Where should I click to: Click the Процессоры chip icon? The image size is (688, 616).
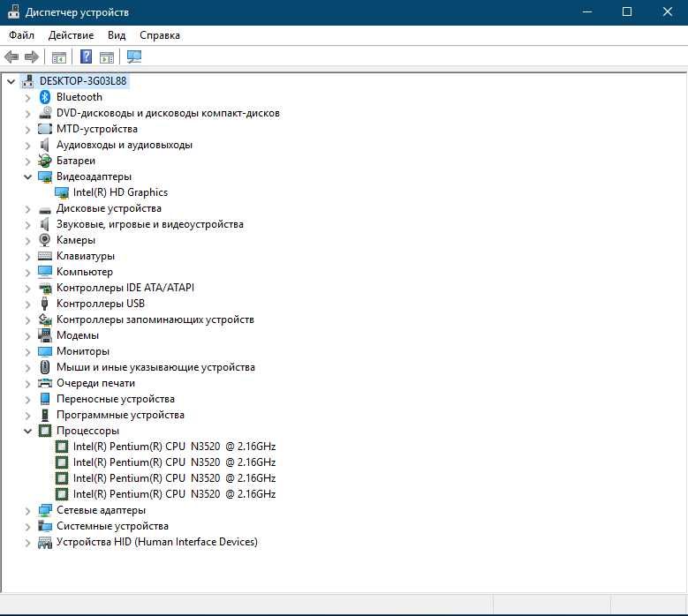coord(45,431)
